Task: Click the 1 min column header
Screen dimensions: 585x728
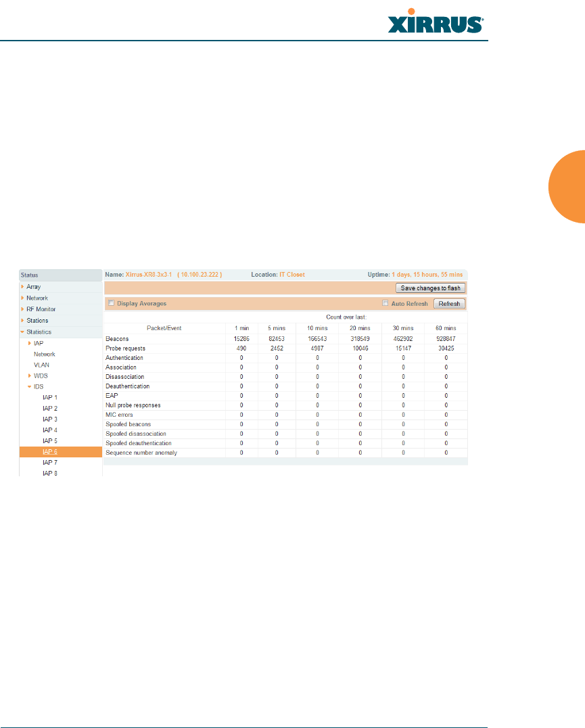Action: click(x=241, y=328)
